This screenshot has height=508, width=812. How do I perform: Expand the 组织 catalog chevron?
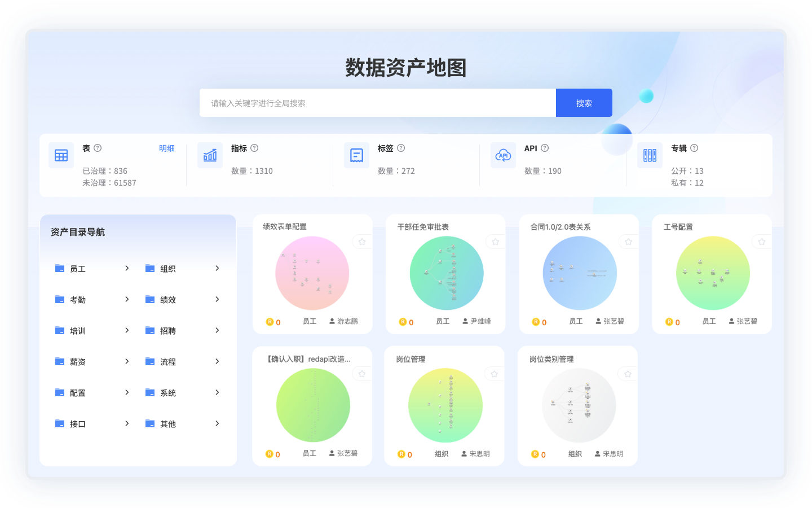217,268
